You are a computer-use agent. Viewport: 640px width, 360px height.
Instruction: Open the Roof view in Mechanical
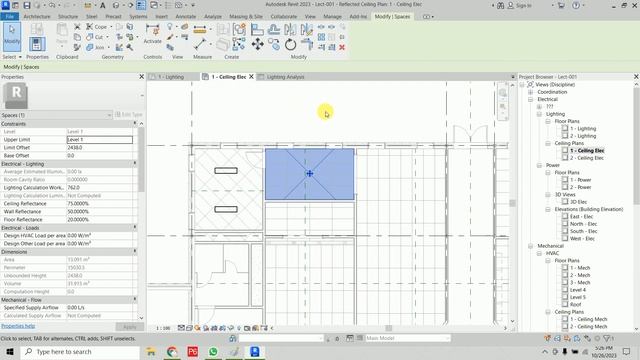tap(576, 304)
